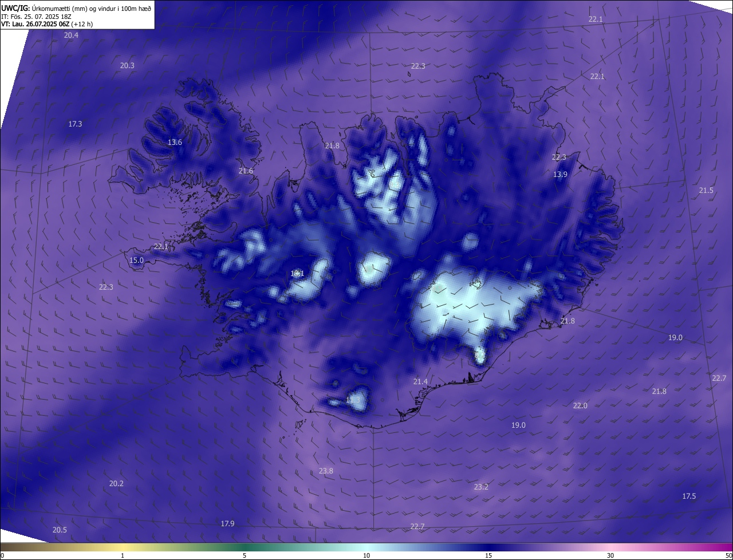Pick the 17.5 value label

coord(689,496)
